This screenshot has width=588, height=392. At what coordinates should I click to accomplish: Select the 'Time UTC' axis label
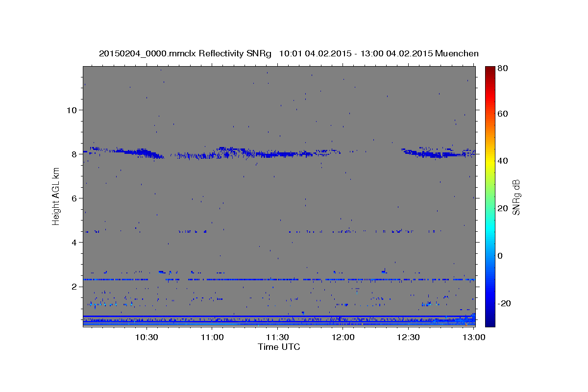click(x=279, y=347)
